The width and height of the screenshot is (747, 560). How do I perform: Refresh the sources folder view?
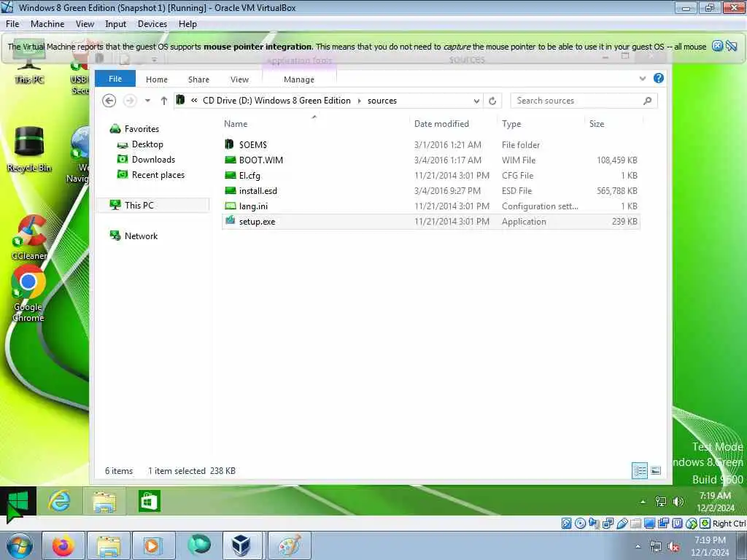click(x=492, y=101)
